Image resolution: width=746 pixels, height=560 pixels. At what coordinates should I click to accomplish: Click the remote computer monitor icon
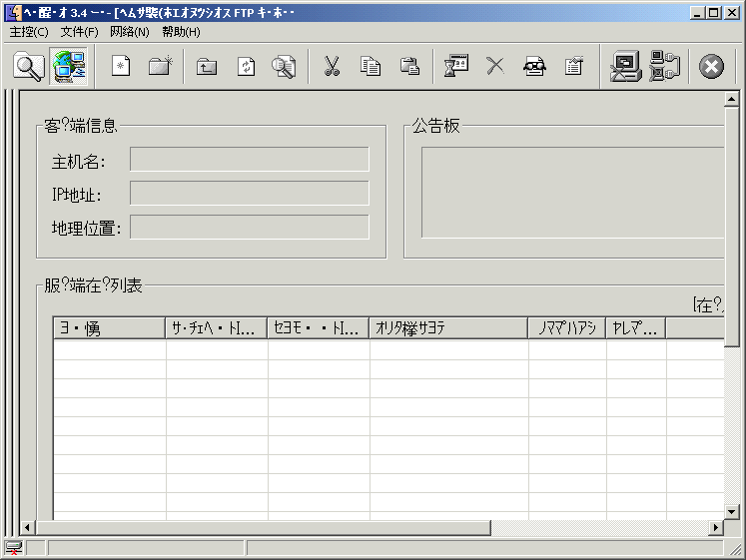pyautogui.click(x=626, y=67)
